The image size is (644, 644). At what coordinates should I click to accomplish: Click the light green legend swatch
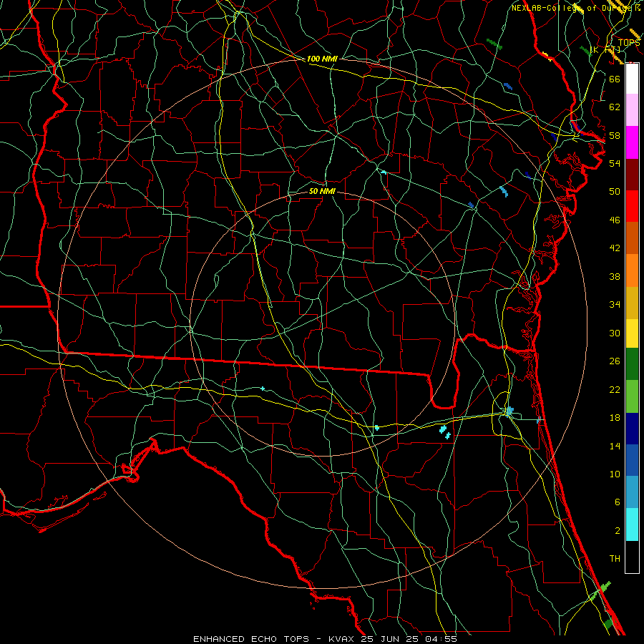[632, 396]
